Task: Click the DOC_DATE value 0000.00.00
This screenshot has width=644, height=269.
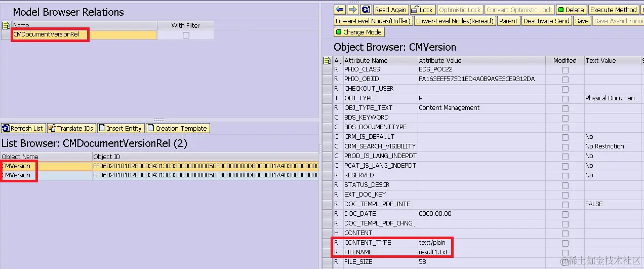Action: pos(435,214)
